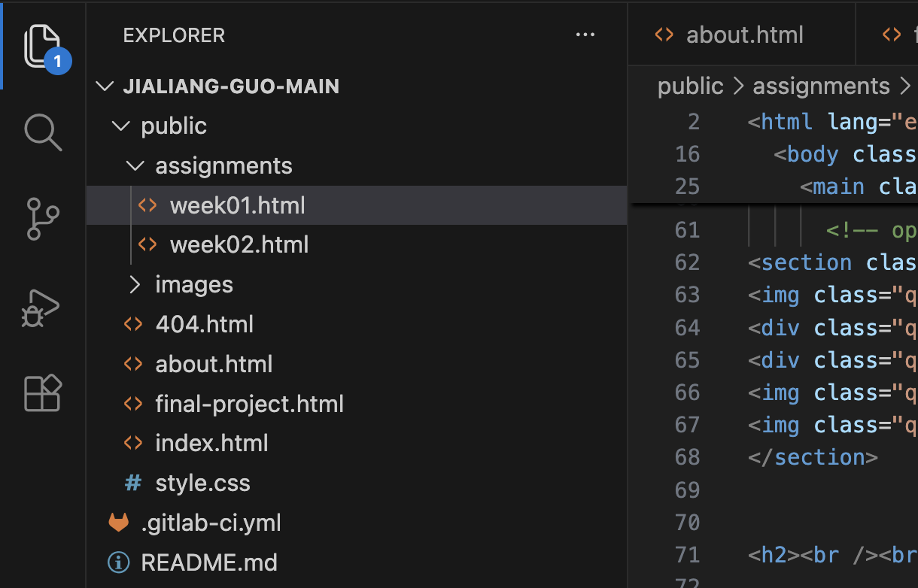Open the Search view in the activity bar
The width and height of the screenshot is (918, 588).
tap(43, 132)
